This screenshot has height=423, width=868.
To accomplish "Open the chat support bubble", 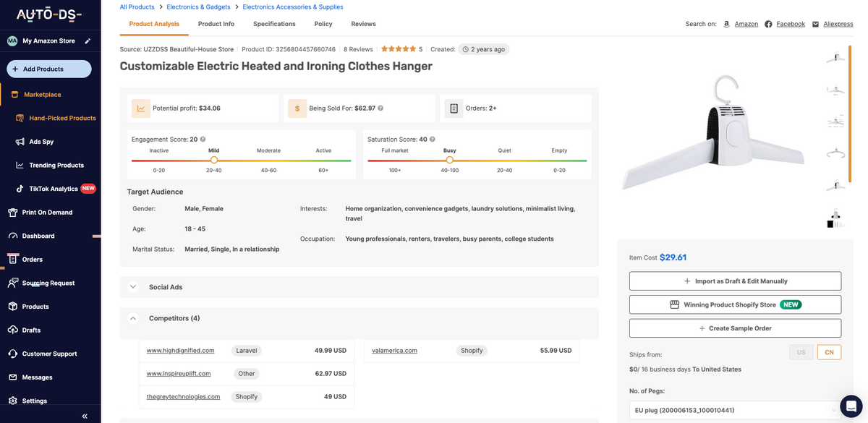I will click(851, 406).
